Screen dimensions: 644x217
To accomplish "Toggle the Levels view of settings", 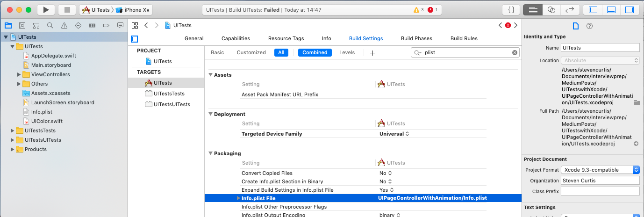I will click(347, 53).
